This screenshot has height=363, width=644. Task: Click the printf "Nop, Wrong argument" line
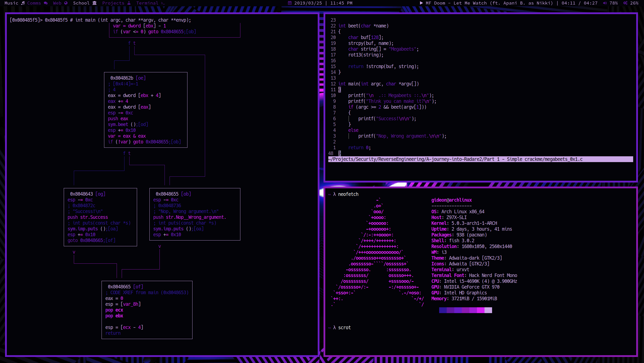[x=402, y=136]
